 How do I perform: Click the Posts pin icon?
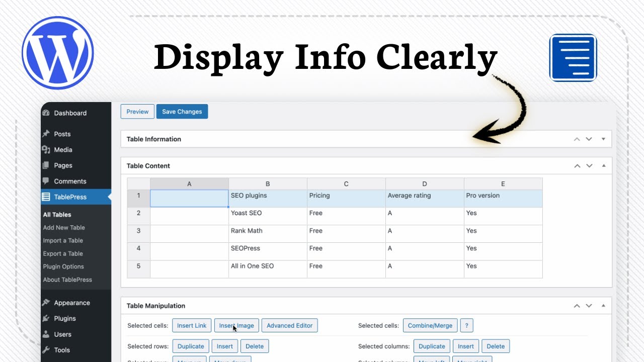[x=46, y=134]
